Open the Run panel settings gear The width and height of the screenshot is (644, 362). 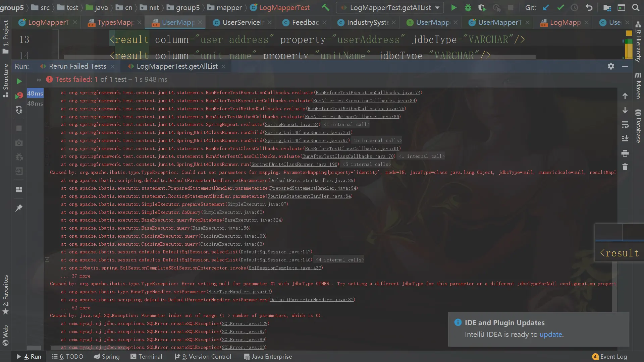[611, 66]
